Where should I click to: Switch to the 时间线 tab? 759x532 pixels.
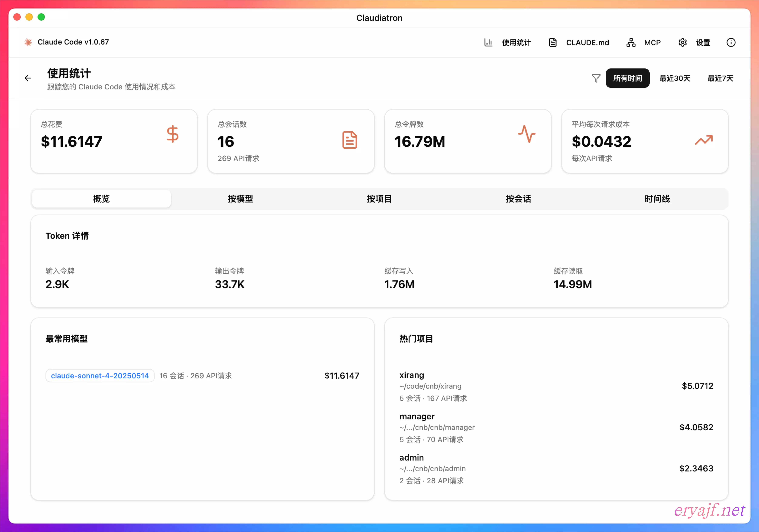[657, 199]
